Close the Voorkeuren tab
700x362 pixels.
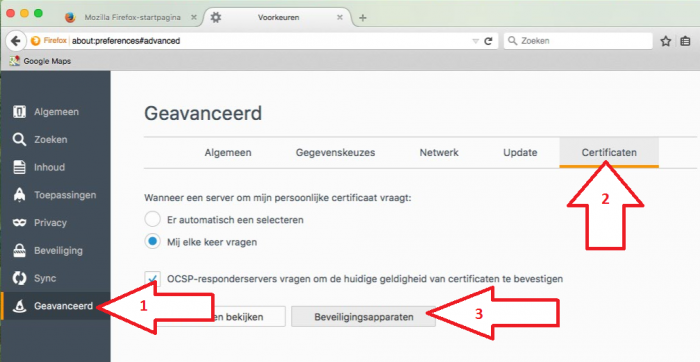340,17
